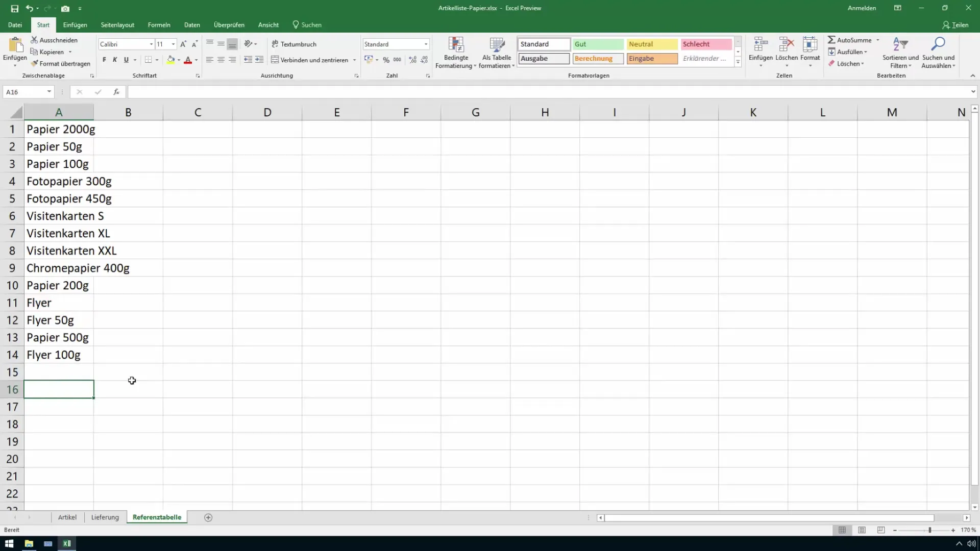Screen dimensions: 980x551
Task: Toggle italic formatting K
Action: tap(115, 60)
